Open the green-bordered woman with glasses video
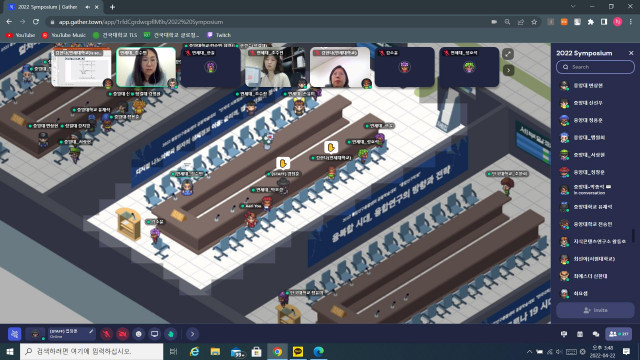Viewport: 640px width, 360px height. point(146,67)
